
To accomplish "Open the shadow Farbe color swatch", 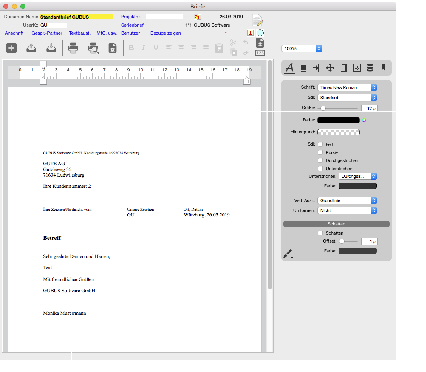I will 358,251.
